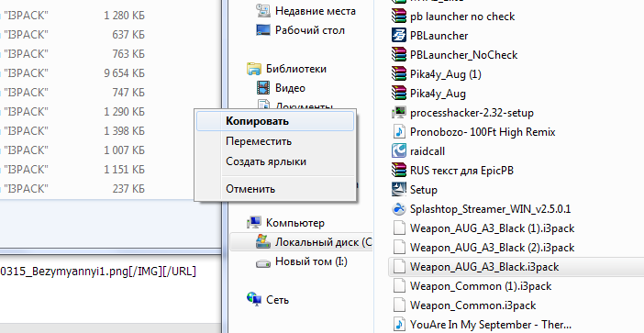Click the Сеть network globe icon

click(254, 299)
